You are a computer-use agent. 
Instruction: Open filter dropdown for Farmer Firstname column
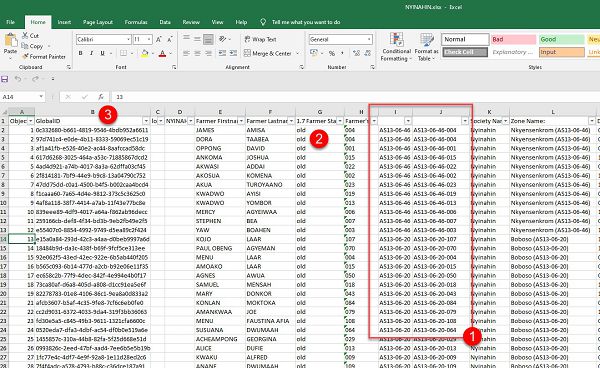[x=241, y=121]
